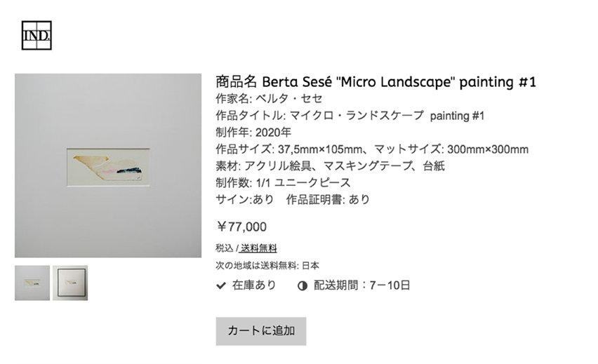Screen dimensions: 598x364
Task: Select the second black-framed thumbnail
Action: tap(70, 283)
